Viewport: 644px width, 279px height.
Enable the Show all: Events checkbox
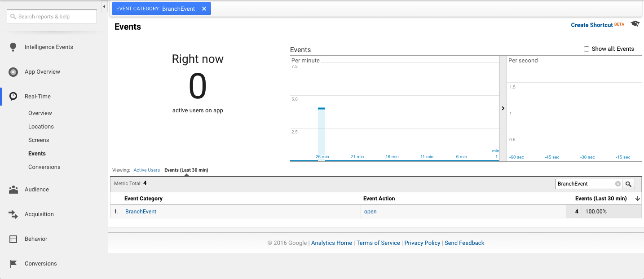click(x=586, y=49)
